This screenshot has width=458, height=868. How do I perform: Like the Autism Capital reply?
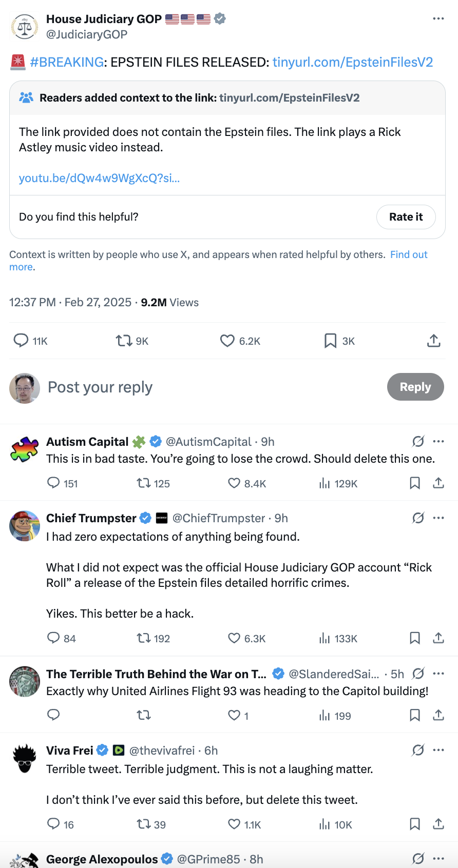(234, 483)
